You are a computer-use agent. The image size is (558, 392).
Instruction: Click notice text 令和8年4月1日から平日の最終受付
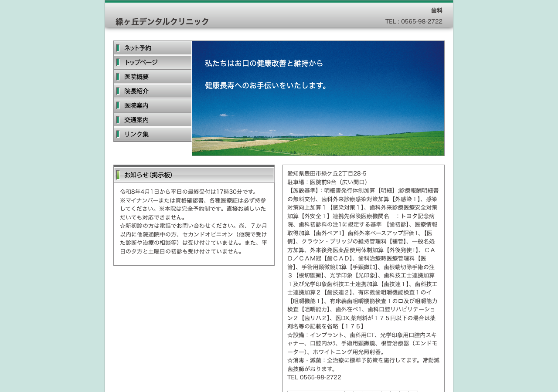(189, 192)
